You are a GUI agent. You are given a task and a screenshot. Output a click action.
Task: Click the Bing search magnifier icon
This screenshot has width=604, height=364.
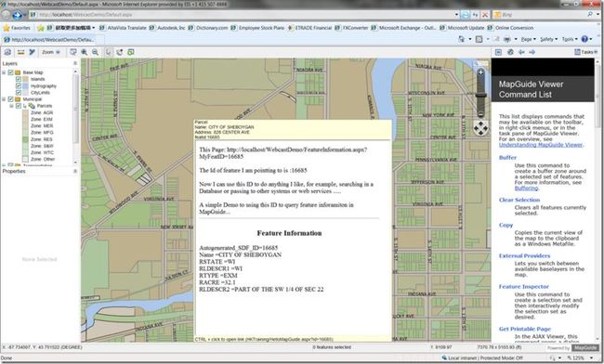(590, 14)
